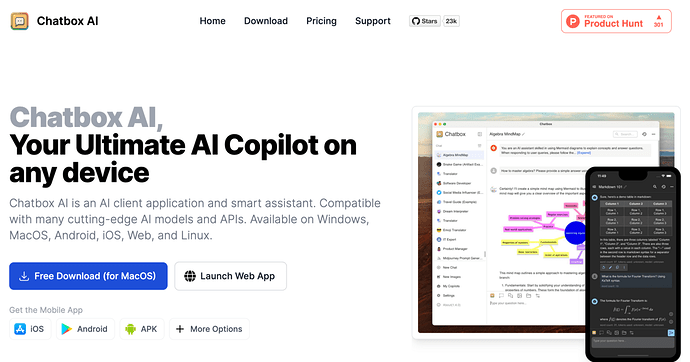The image size is (690, 362).
Task: Click the globe icon in Launch Web App
Action: pyautogui.click(x=190, y=276)
